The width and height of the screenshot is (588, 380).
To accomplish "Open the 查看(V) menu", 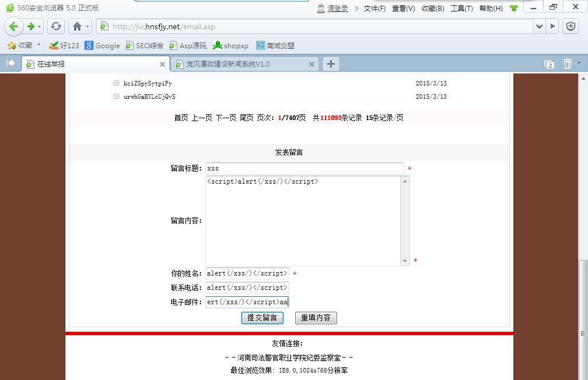I will coord(404,8).
